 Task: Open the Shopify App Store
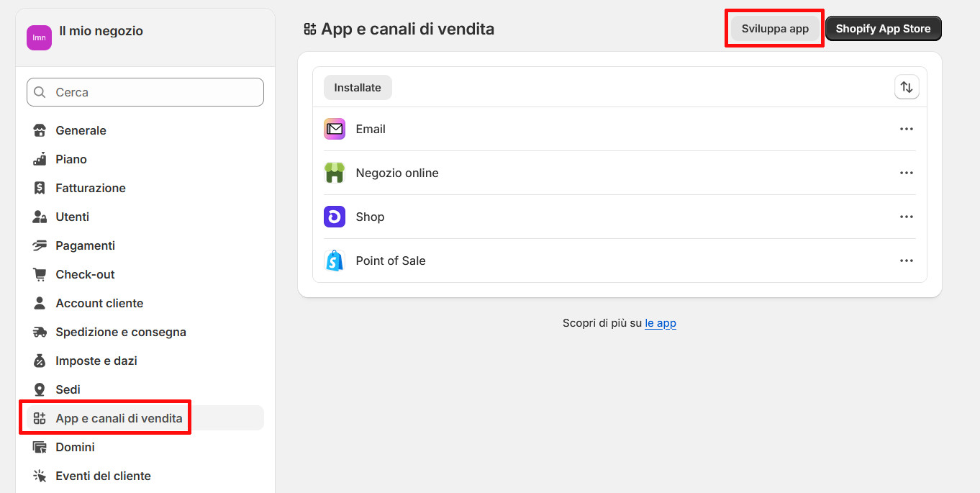pos(883,29)
